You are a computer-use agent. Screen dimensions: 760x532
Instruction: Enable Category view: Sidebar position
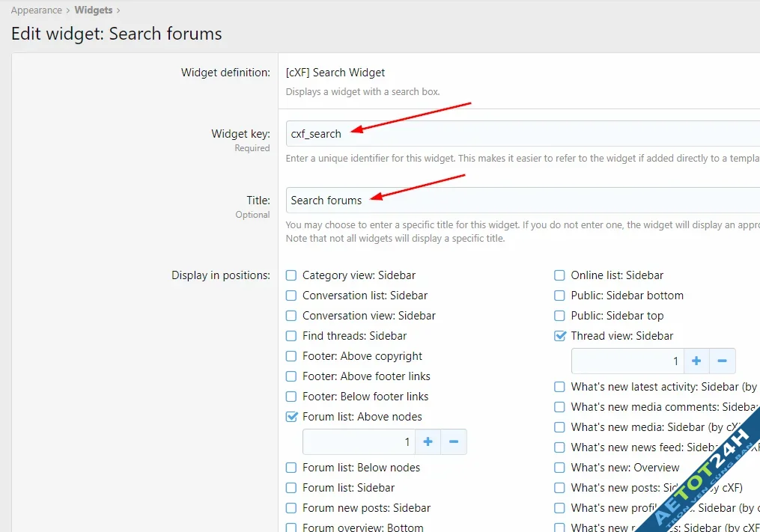coord(291,275)
